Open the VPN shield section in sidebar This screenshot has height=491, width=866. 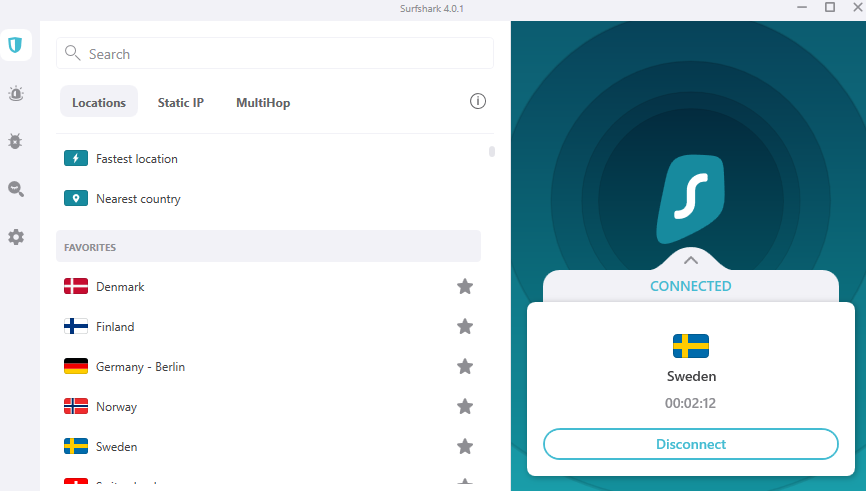tap(15, 45)
